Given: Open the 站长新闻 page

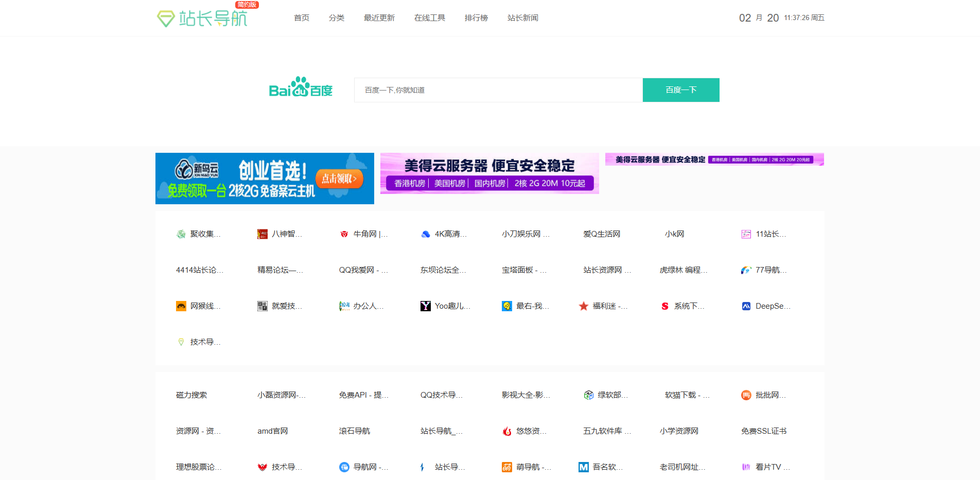Looking at the screenshot, I should (x=522, y=17).
